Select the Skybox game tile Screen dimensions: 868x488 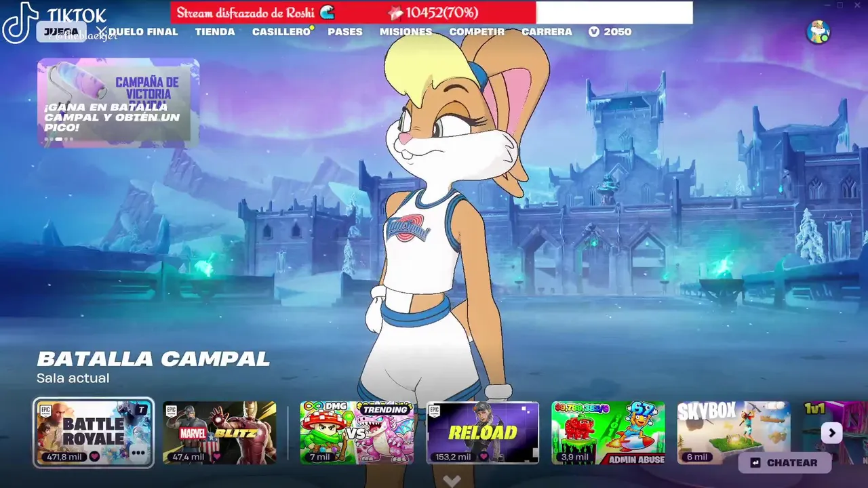tap(734, 432)
